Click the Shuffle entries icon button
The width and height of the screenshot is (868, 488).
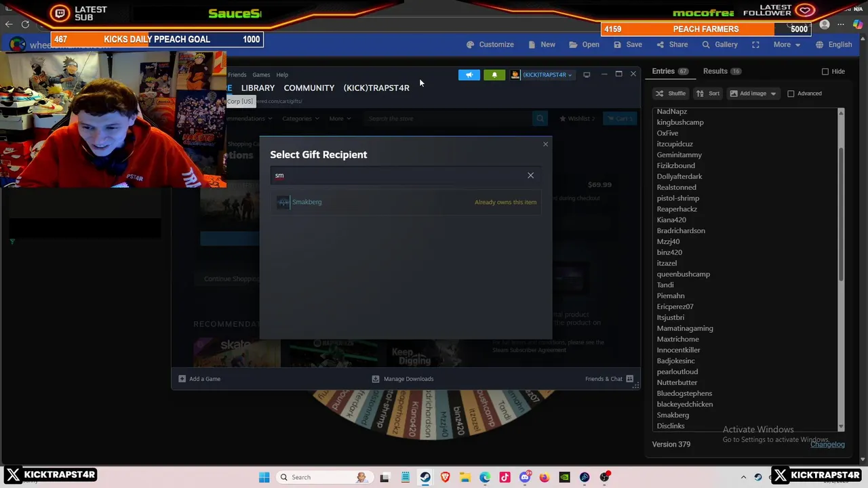671,94
